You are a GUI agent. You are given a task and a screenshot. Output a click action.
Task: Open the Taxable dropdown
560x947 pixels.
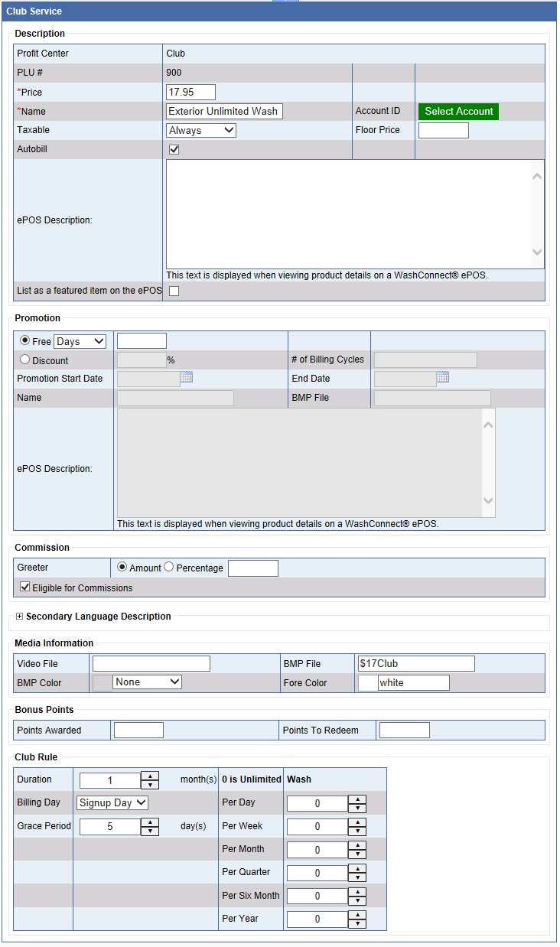pos(201,131)
